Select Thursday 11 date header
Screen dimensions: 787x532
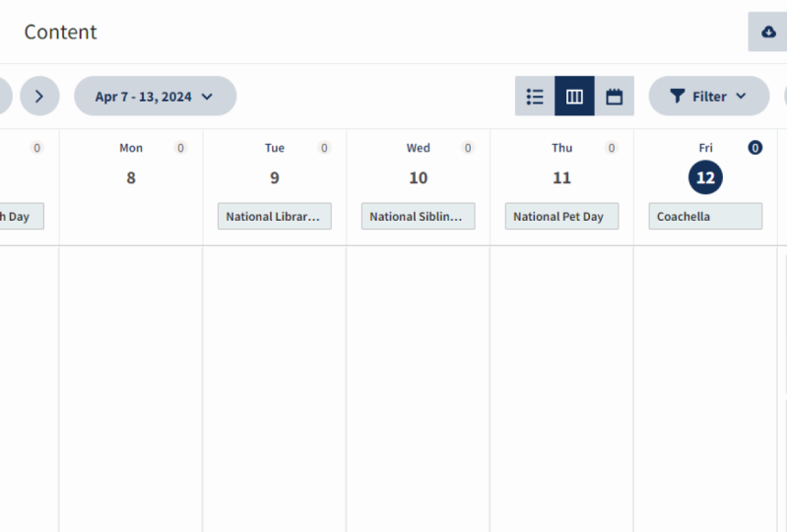pyautogui.click(x=561, y=177)
